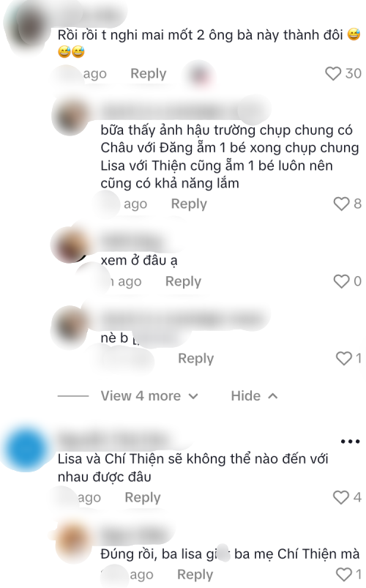The width and height of the screenshot is (366, 588).
Task: Like the comment with 4 likes
Action: [x=341, y=497]
